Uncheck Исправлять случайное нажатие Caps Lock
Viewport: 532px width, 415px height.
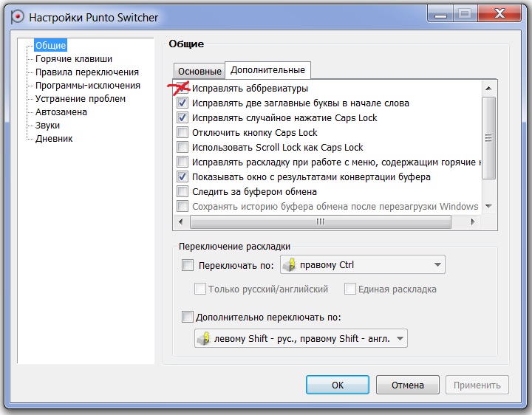tap(183, 117)
